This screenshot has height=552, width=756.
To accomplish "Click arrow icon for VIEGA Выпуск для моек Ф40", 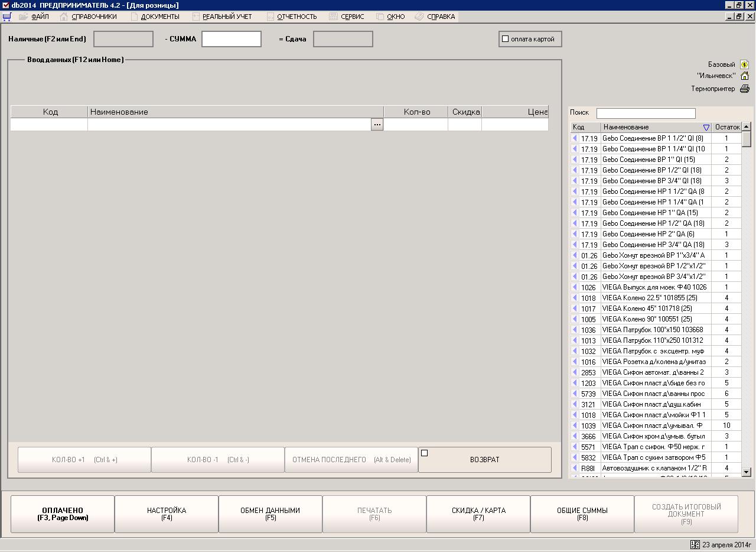I will tap(575, 287).
